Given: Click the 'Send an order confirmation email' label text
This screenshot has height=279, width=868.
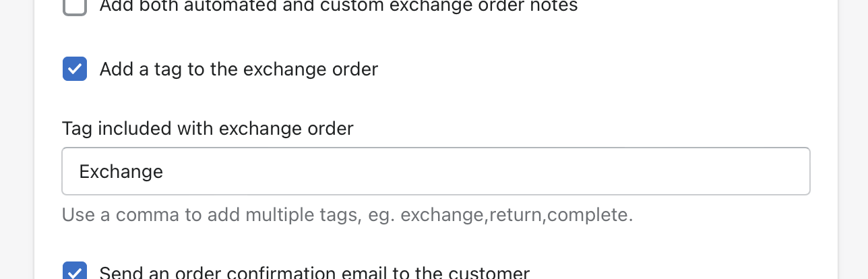Looking at the screenshot, I should (x=314, y=273).
